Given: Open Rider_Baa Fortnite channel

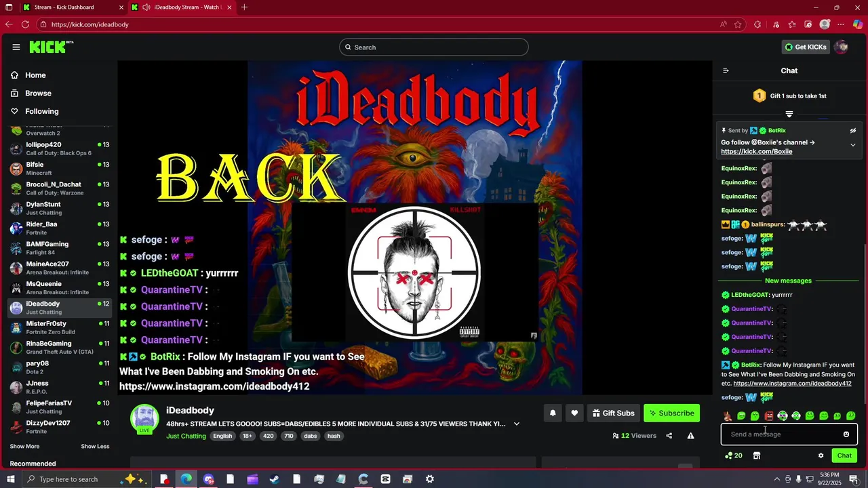Looking at the screenshot, I should point(60,228).
